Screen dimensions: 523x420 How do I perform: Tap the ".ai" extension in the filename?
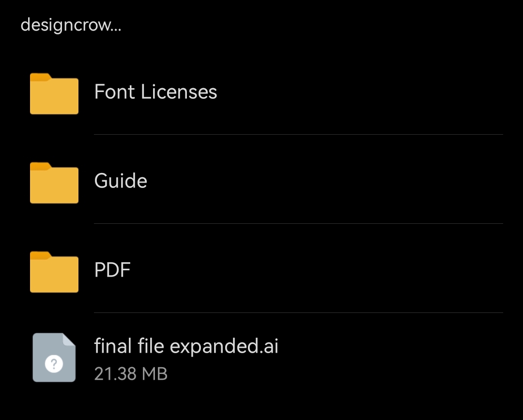(269, 346)
